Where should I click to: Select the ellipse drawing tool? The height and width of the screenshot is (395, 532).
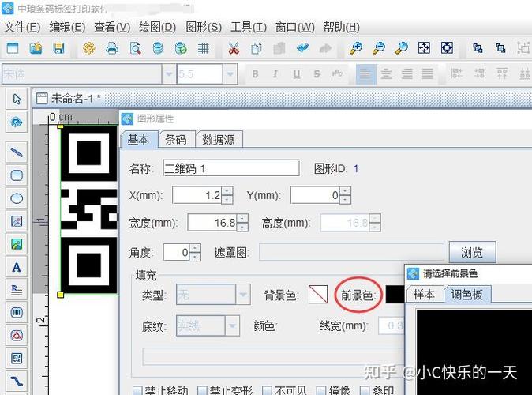(x=17, y=198)
